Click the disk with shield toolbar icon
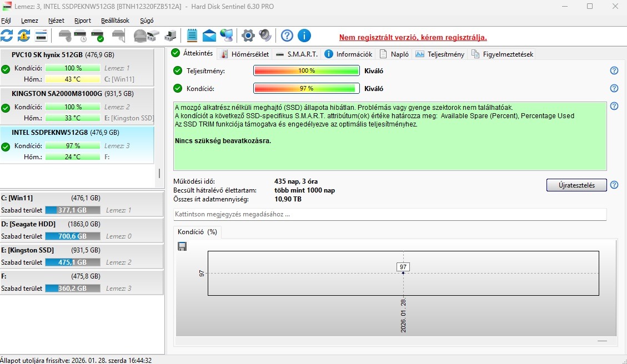This screenshot has width=627, height=364. click(x=65, y=36)
